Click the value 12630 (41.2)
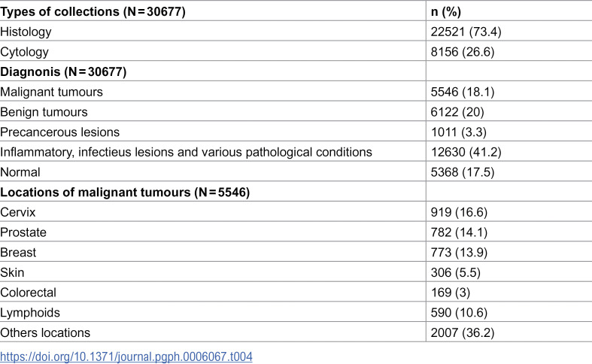 click(466, 152)
